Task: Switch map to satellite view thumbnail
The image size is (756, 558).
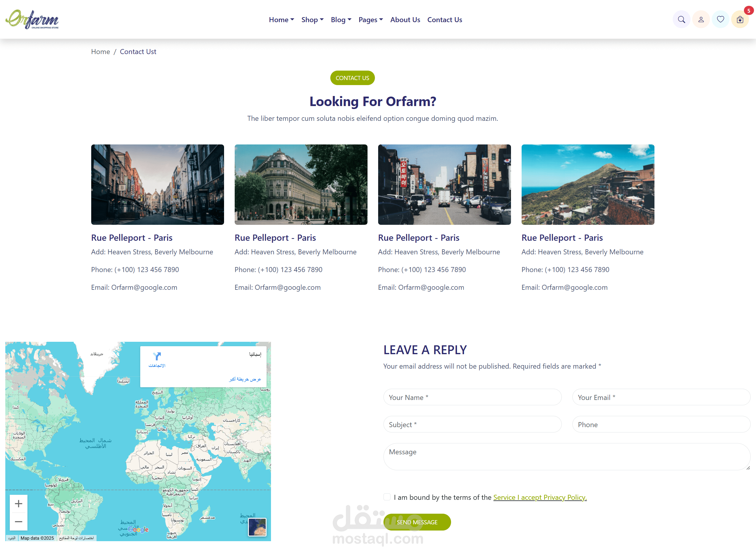Action: [x=257, y=527]
